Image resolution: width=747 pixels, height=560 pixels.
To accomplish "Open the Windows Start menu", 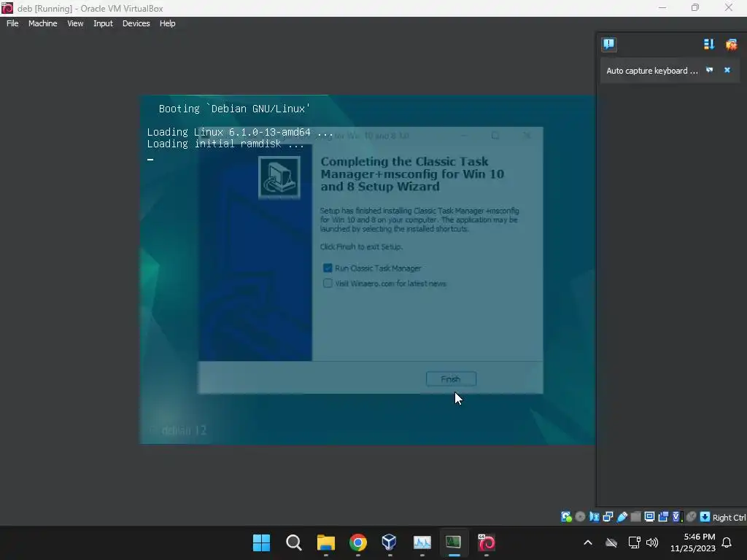I will 261,542.
